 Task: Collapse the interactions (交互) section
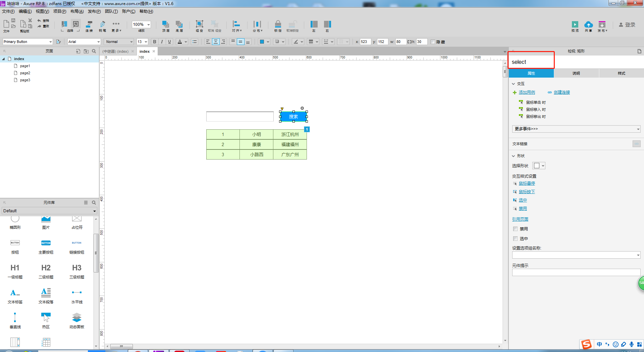[513, 84]
